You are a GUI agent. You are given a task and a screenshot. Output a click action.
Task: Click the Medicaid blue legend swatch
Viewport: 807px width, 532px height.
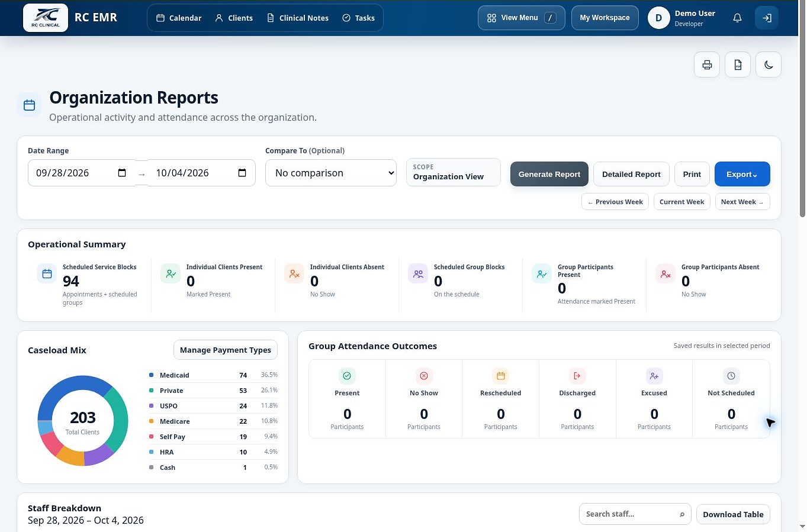(152, 375)
